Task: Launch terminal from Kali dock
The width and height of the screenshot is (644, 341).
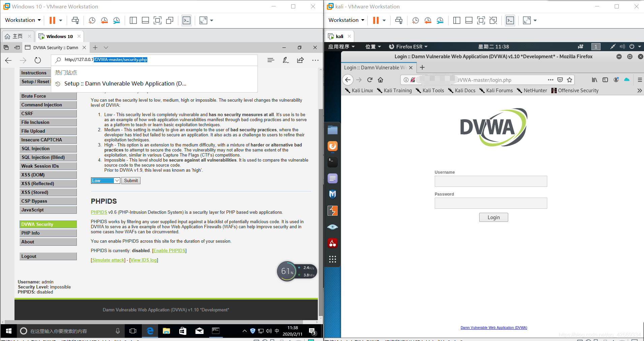Action: (x=333, y=162)
